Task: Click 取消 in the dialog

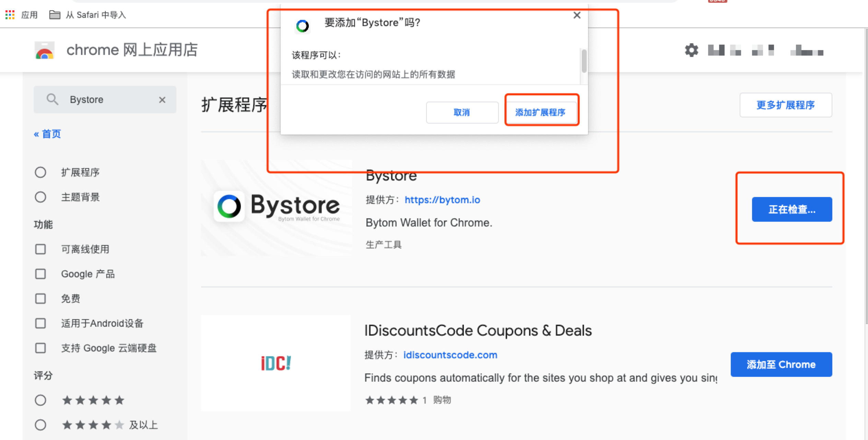Action: click(x=462, y=112)
